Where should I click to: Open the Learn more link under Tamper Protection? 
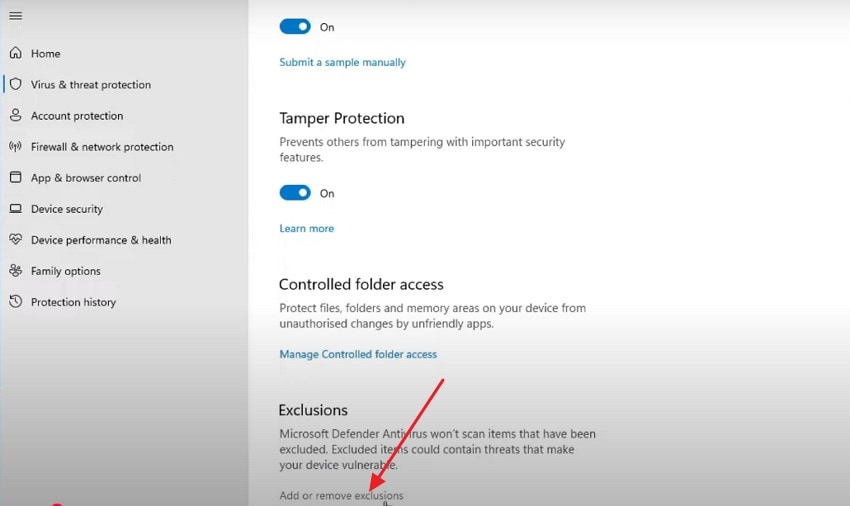tap(306, 228)
